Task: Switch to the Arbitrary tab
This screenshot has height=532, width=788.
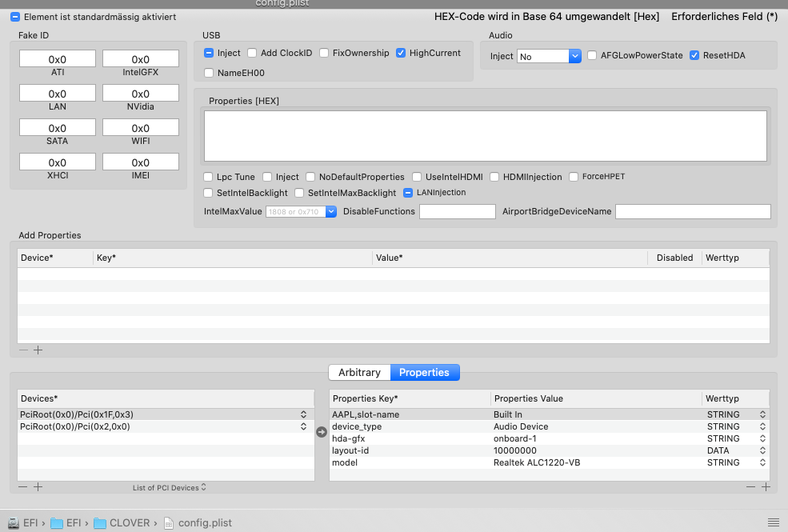Action: pos(359,372)
